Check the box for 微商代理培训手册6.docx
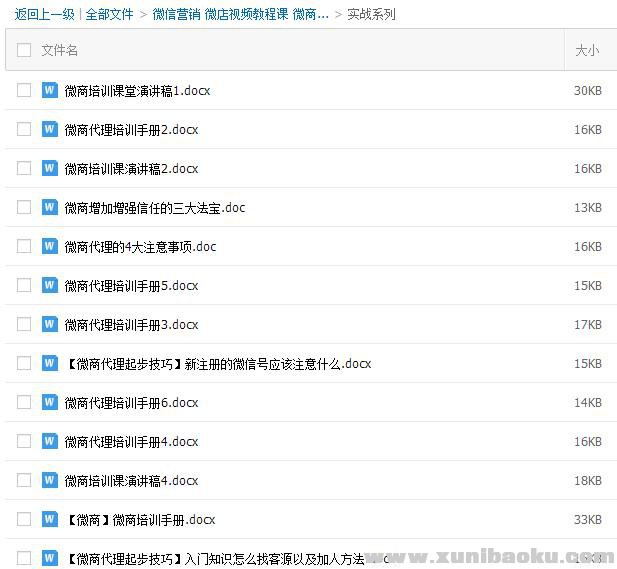This screenshot has height=569, width=617. (24, 402)
